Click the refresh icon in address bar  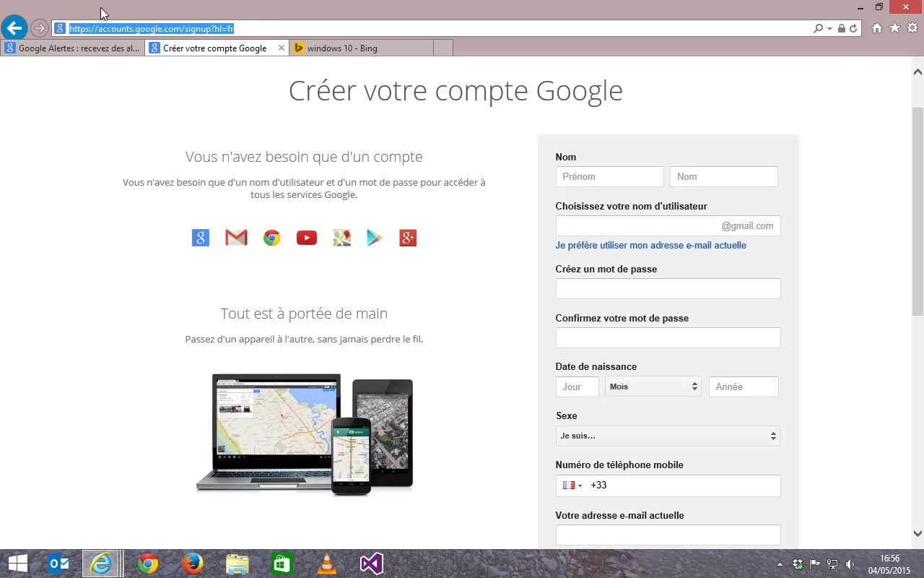coord(853,29)
